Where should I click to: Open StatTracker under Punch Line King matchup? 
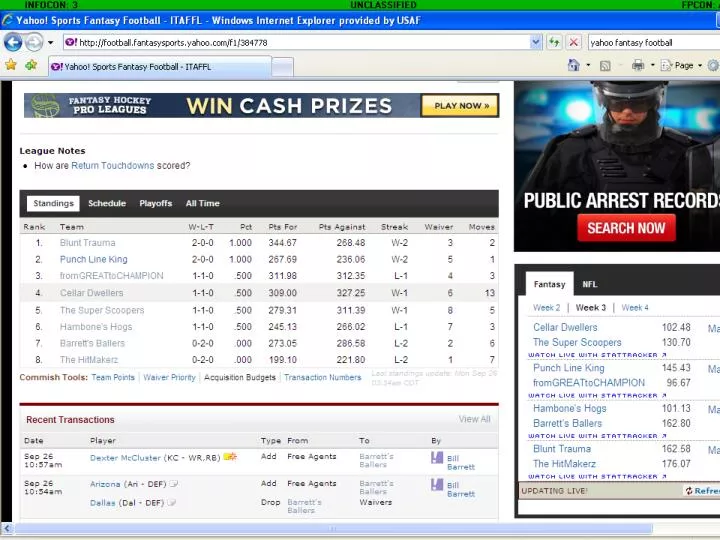coord(597,395)
